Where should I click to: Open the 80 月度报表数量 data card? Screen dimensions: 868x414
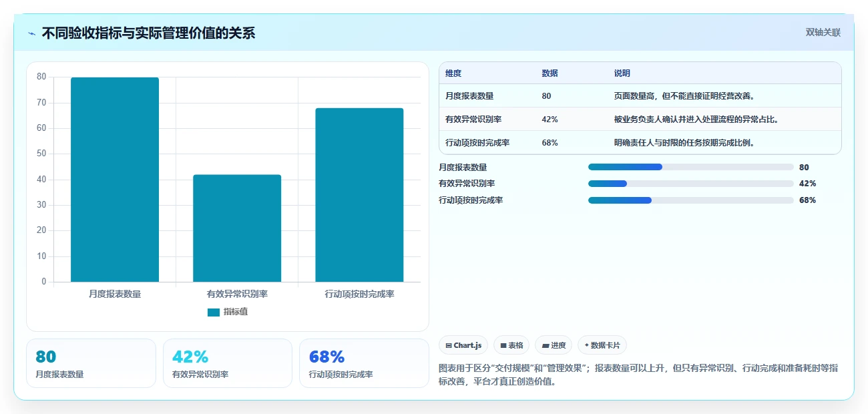coord(91,363)
